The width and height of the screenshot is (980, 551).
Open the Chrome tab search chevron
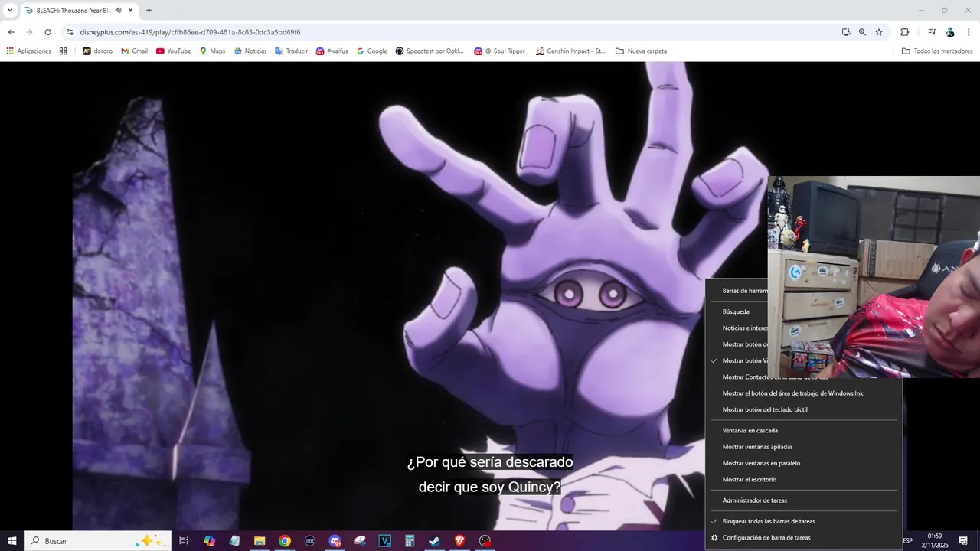coord(10,10)
